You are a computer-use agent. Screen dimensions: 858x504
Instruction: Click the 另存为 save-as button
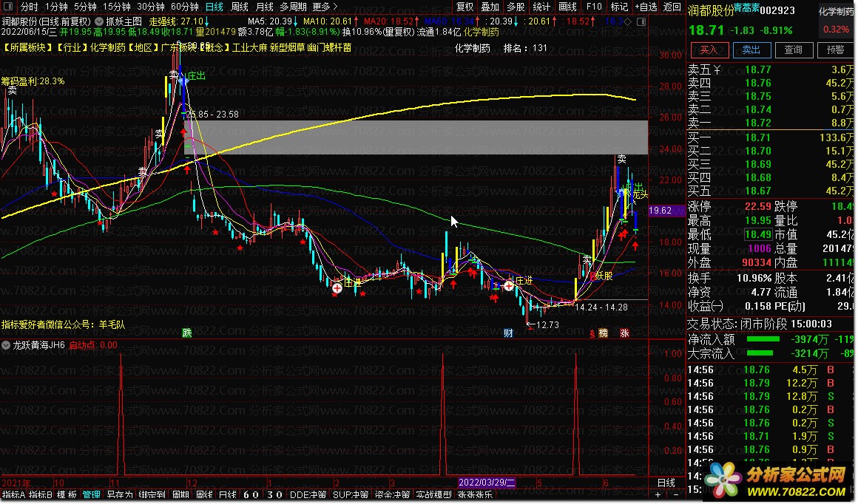120,495
